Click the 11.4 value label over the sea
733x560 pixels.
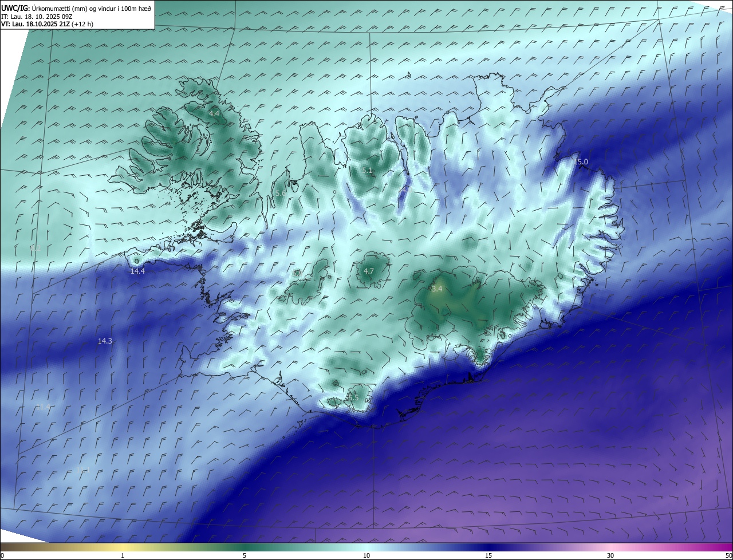click(x=43, y=407)
